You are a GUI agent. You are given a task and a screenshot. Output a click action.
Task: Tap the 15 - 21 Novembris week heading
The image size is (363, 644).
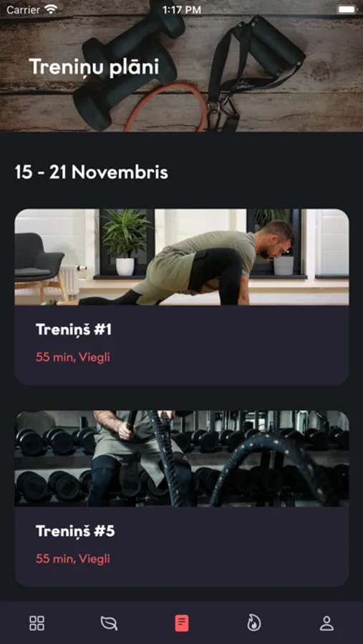click(x=92, y=172)
